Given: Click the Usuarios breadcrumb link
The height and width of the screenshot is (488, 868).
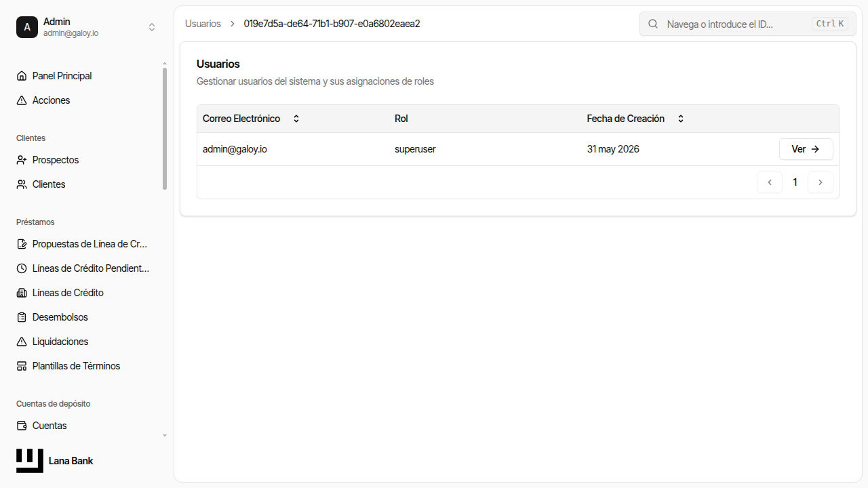Looking at the screenshot, I should (x=203, y=24).
